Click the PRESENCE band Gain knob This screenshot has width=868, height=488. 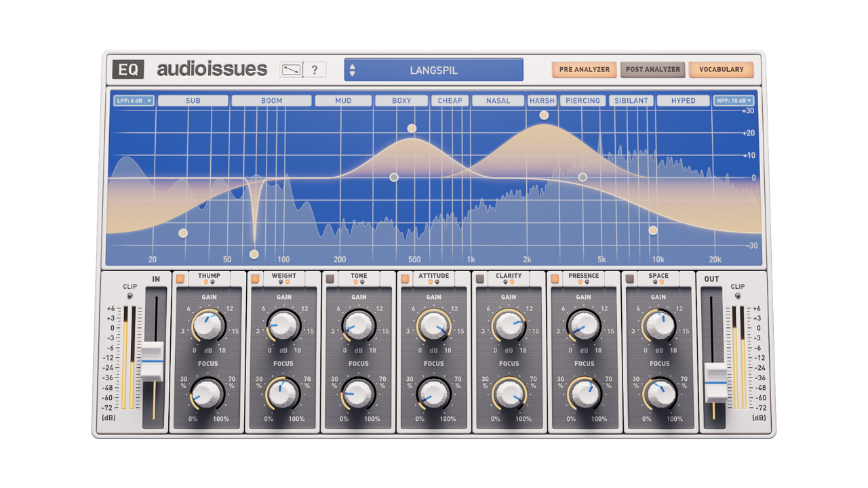coord(584,325)
